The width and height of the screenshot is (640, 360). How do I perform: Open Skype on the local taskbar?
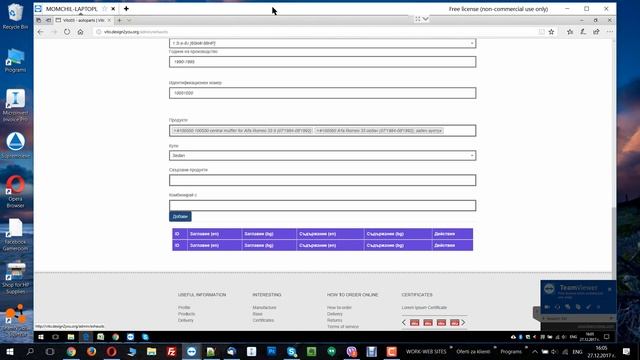click(291, 351)
